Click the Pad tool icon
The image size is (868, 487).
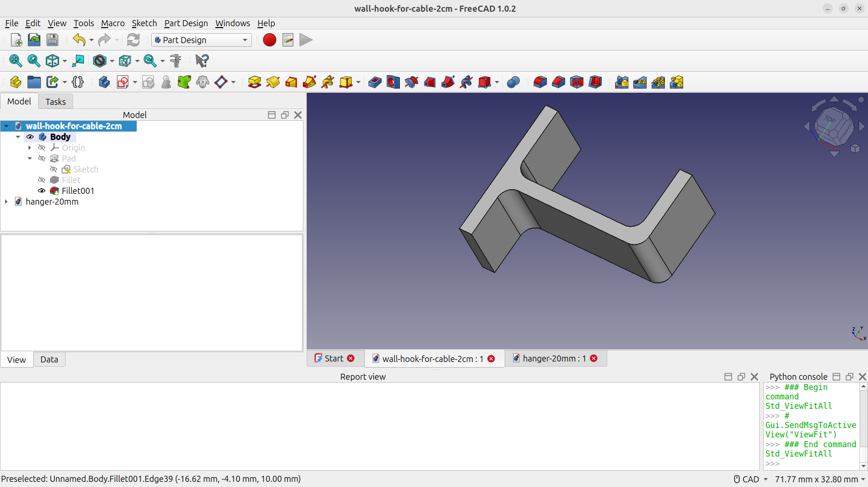pos(254,82)
